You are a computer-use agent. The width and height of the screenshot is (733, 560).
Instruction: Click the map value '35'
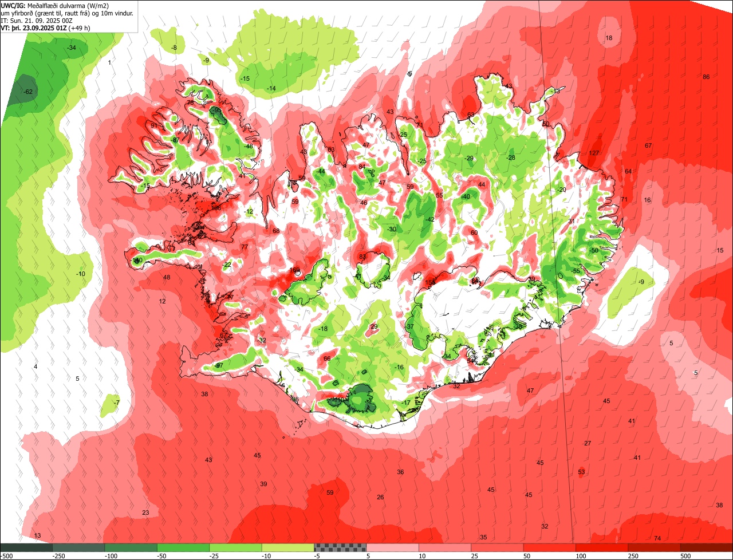[483, 537]
